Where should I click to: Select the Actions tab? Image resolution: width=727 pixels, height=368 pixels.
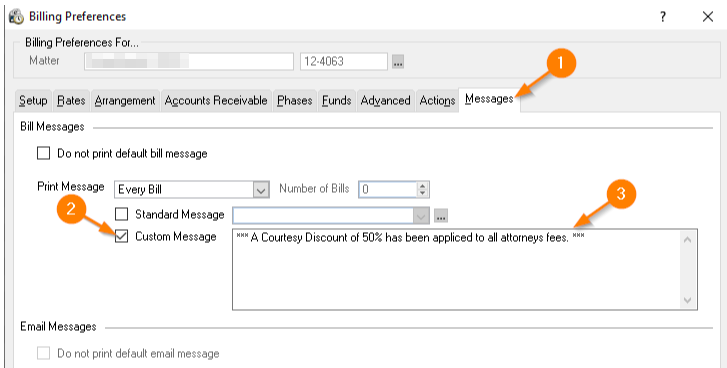(437, 101)
